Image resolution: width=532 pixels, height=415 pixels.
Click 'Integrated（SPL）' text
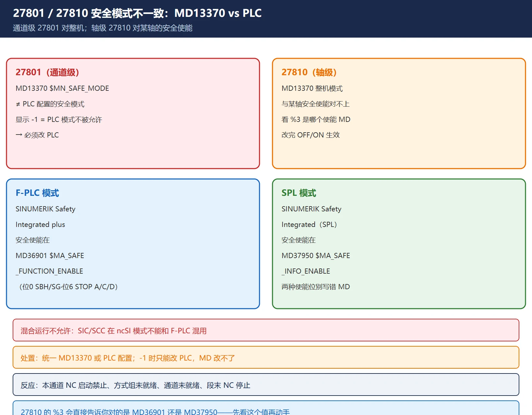pos(310,224)
